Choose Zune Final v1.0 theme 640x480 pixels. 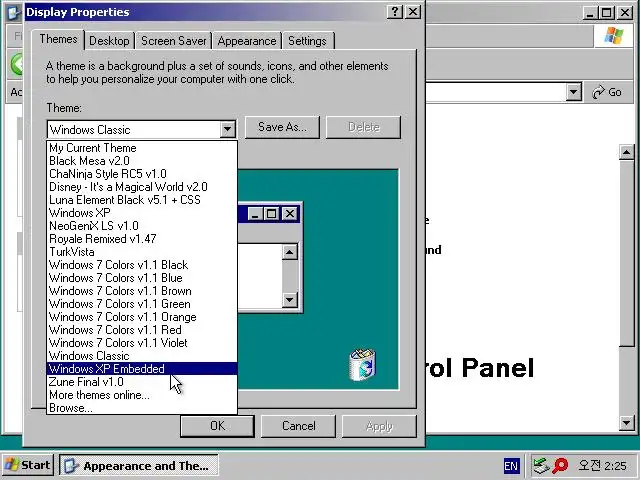142,382
